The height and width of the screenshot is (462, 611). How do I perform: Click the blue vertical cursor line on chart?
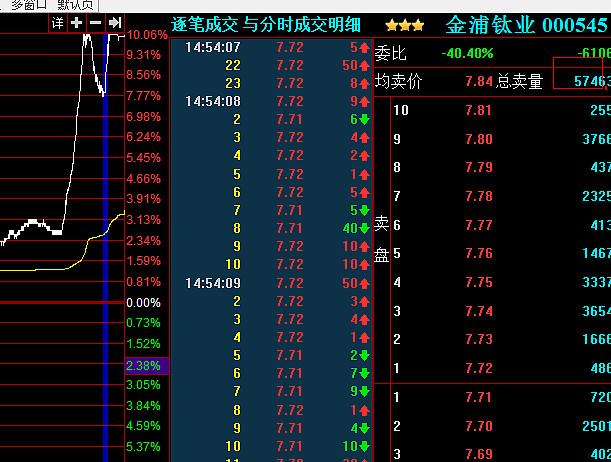click(105, 249)
